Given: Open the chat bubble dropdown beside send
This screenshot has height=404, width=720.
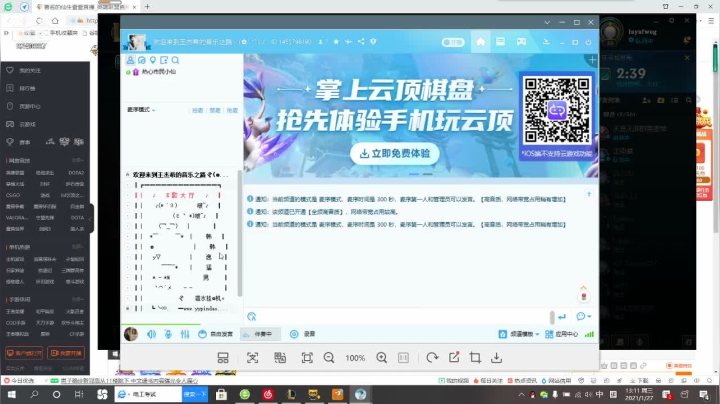Looking at the screenshot, I should coord(584,316).
